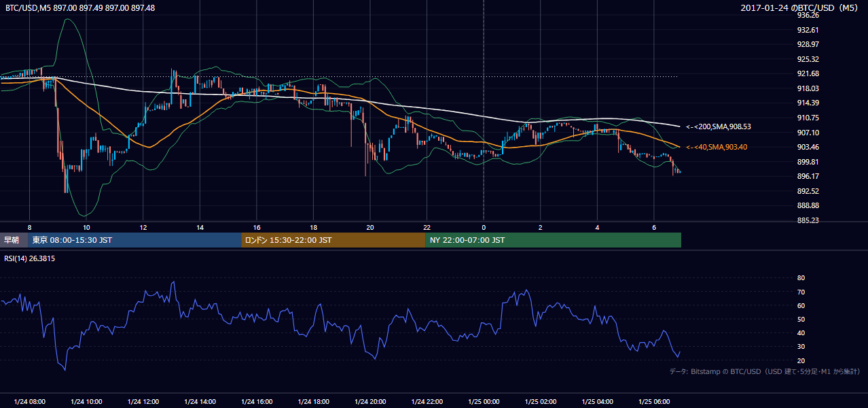Click RSI scale value 30
868x408 pixels.
801,347
